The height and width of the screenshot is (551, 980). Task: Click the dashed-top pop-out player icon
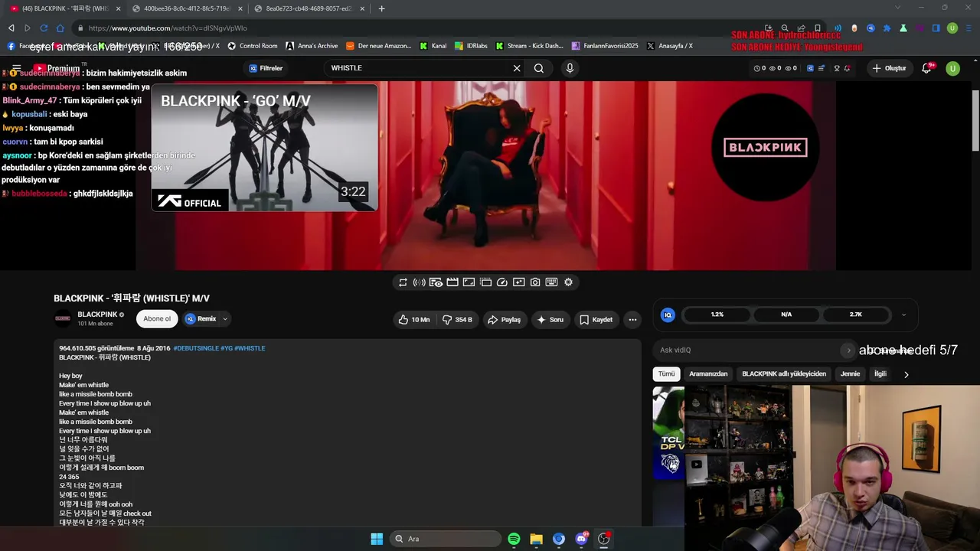tap(485, 282)
